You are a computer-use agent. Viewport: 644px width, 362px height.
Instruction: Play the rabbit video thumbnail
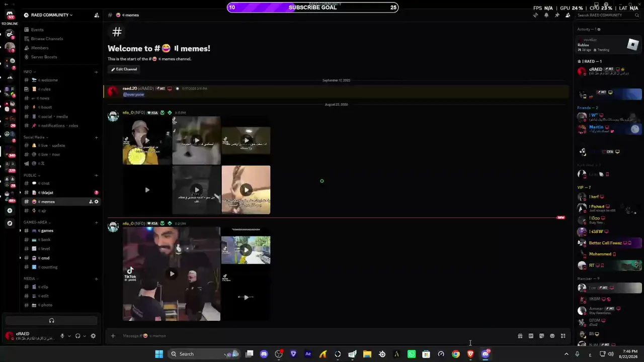(246, 190)
